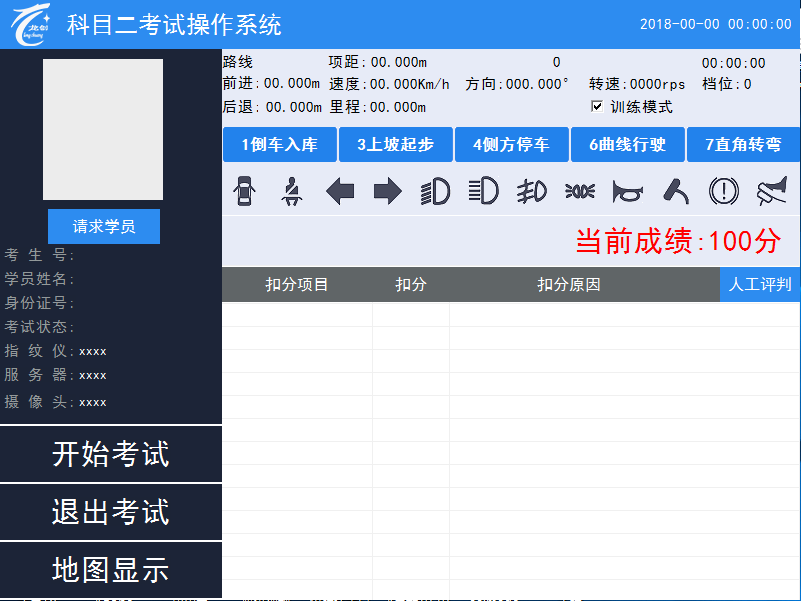Image resolution: width=801 pixels, height=601 pixels.
Task: Select the 1倒车入库 exam item
Action: (x=279, y=145)
